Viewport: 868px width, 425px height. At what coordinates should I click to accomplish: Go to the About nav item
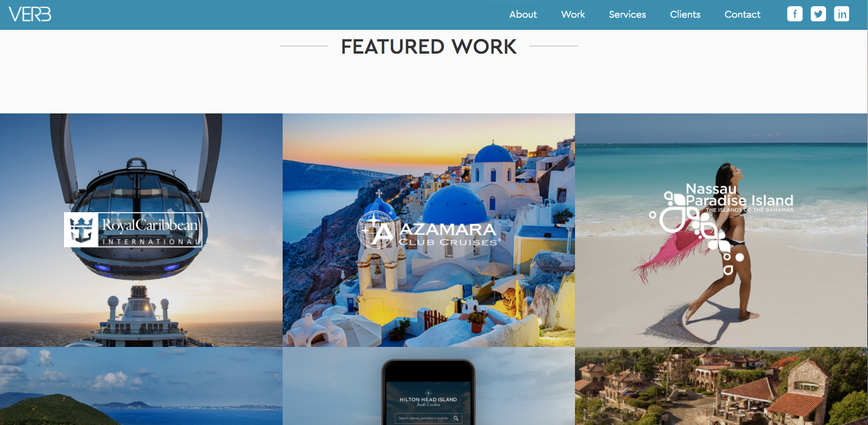click(523, 15)
